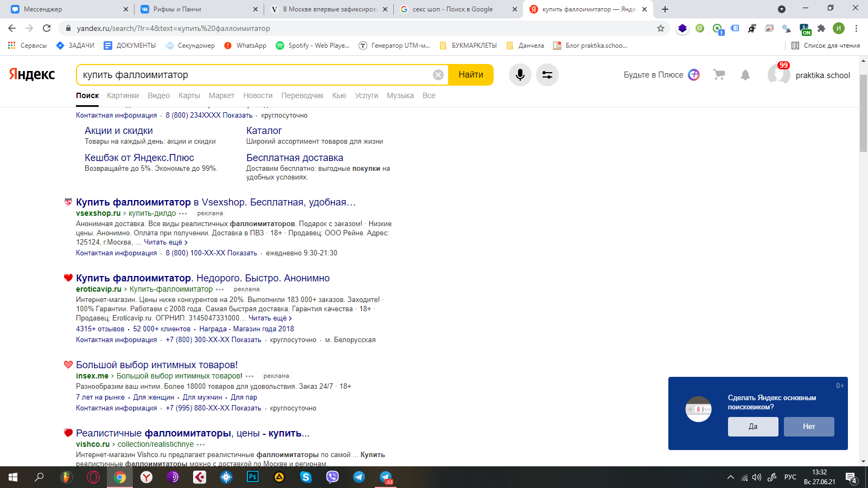Switch to the Музыка tab

point(400,95)
